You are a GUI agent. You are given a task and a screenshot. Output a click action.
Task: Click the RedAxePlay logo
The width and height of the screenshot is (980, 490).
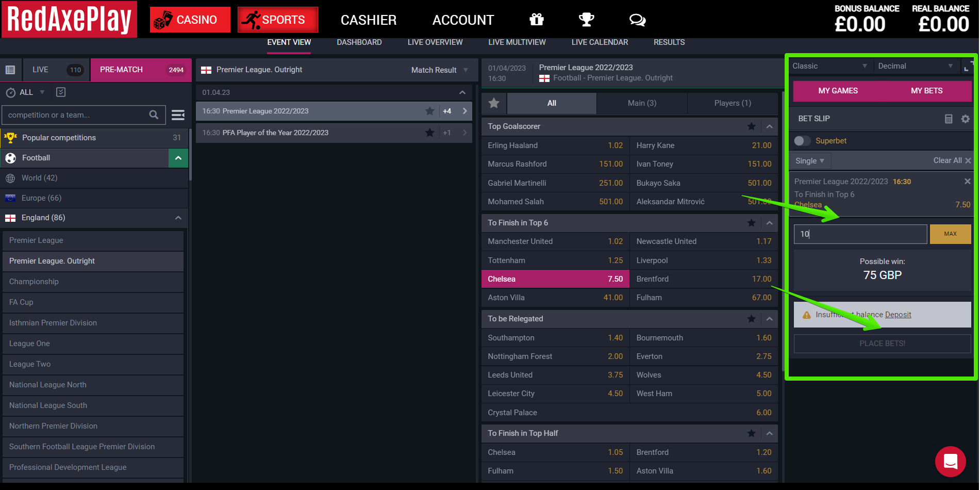pos(69,19)
